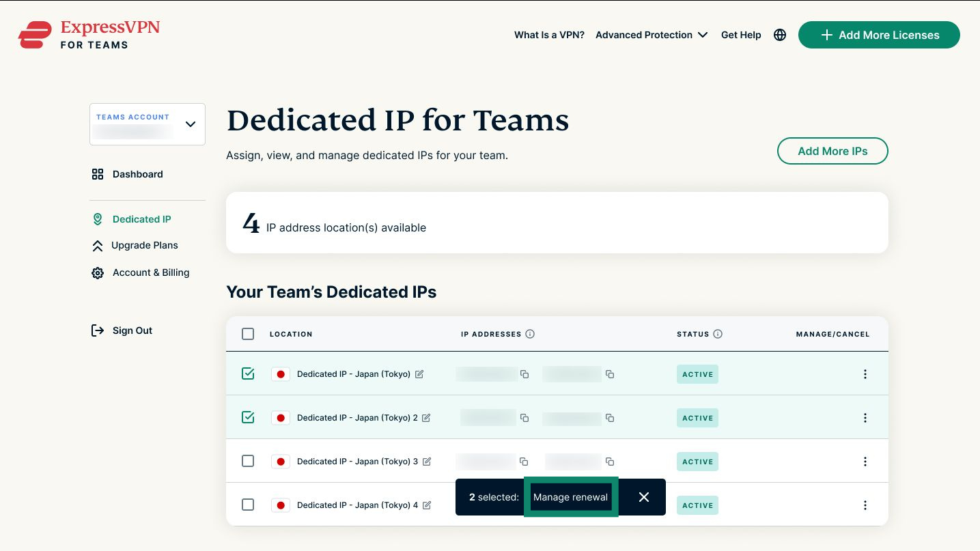Expand the Teams Account switcher

click(148, 124)
